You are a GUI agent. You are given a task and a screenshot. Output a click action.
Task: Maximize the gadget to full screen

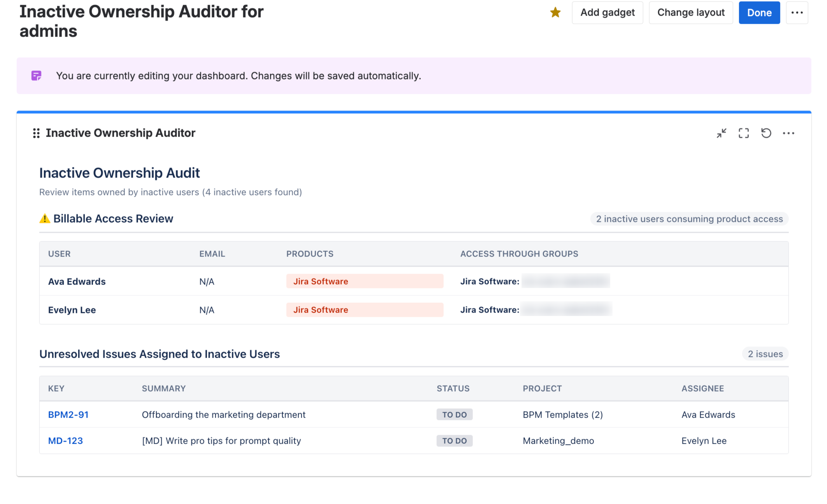(x=744, y=133)
